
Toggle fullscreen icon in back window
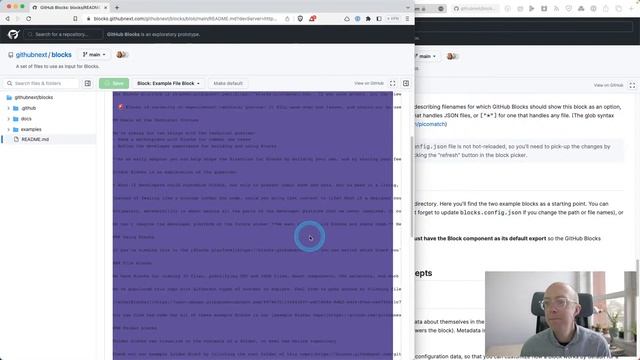coord(632,85)
